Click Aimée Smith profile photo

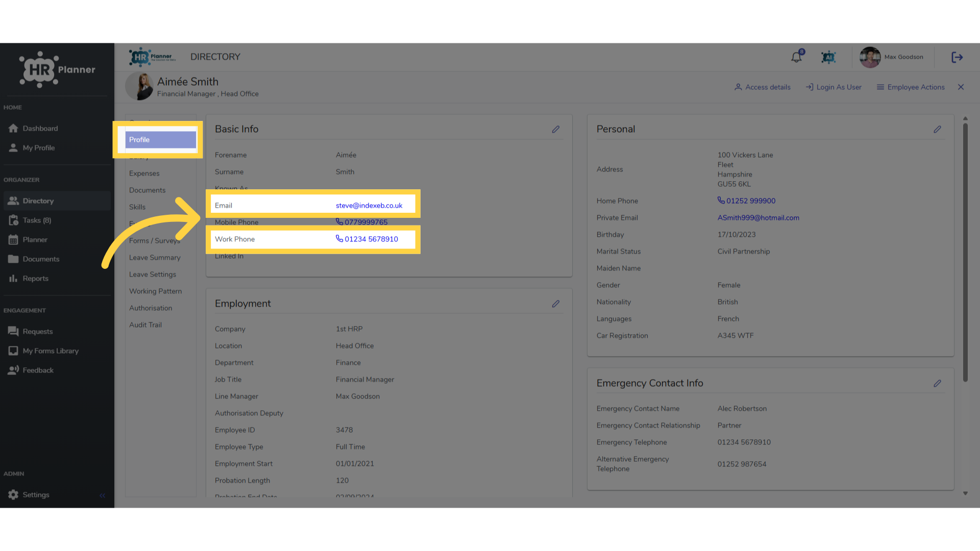tap(139, 86)
